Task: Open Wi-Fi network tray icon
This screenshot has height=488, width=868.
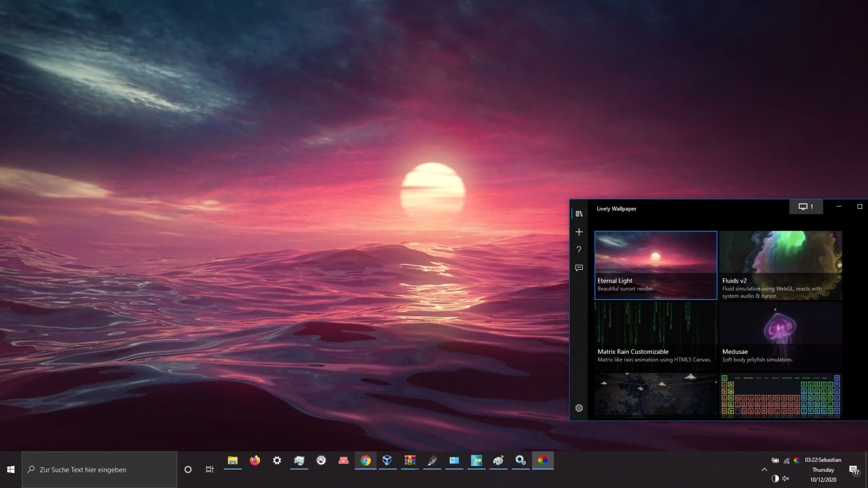Action: [786, 460]
